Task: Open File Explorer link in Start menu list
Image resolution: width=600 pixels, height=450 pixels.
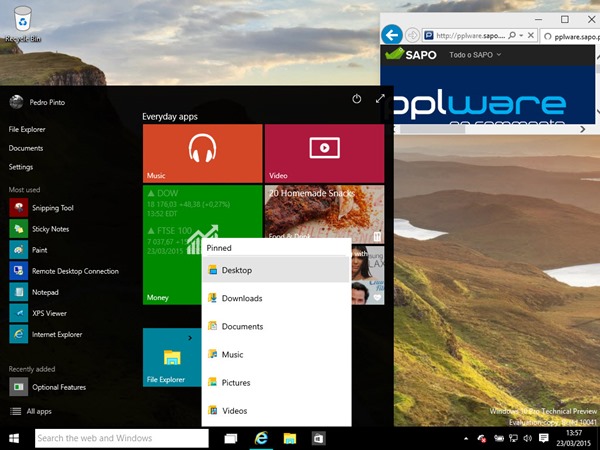Action: pos(27,129)
